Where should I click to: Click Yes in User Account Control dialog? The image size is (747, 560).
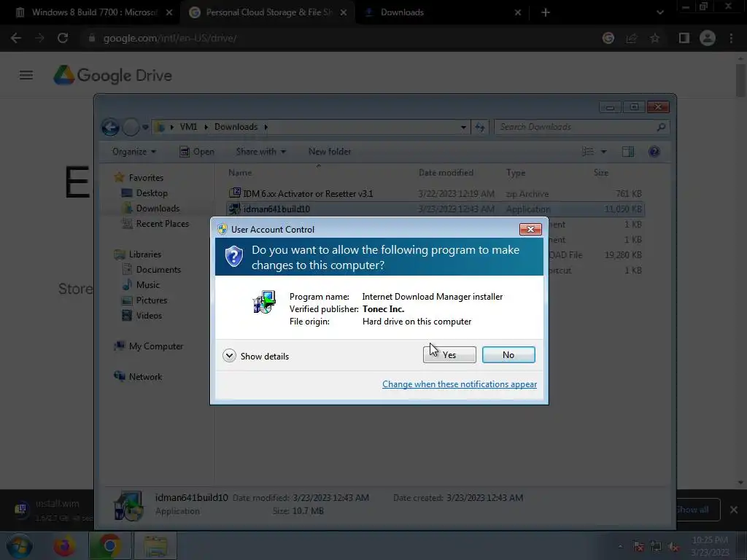pyautogui.click(x=449, y=355)
